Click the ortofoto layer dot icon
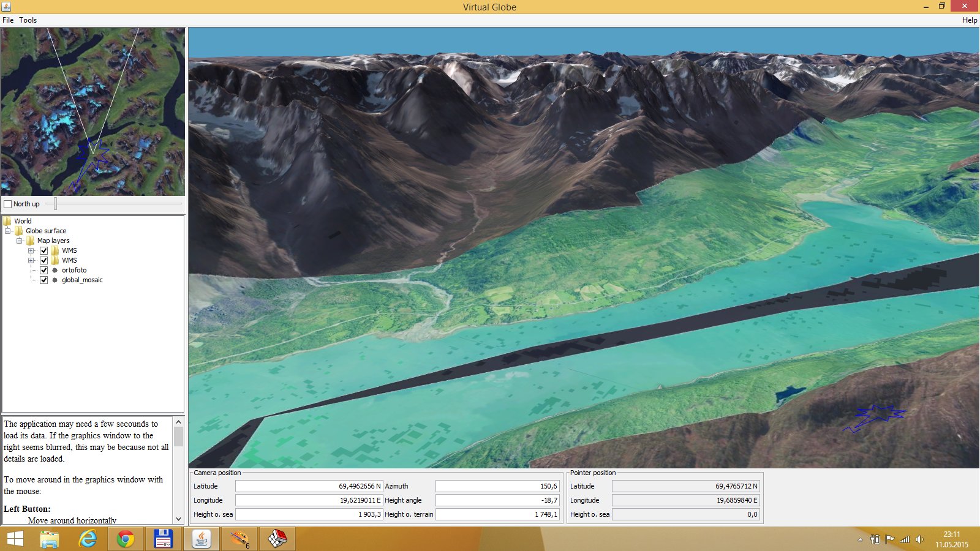The width and height of the screenshot is (980, 551). (x=55, y=270)
